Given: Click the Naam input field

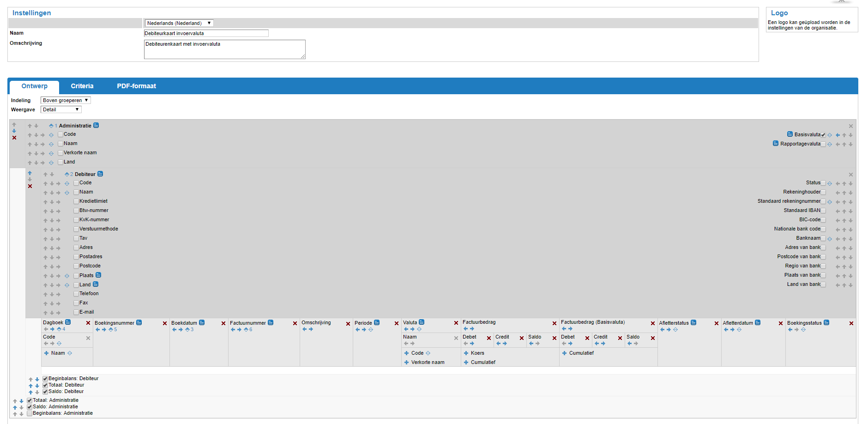Looking at the screenshot, I should [206, 33].
